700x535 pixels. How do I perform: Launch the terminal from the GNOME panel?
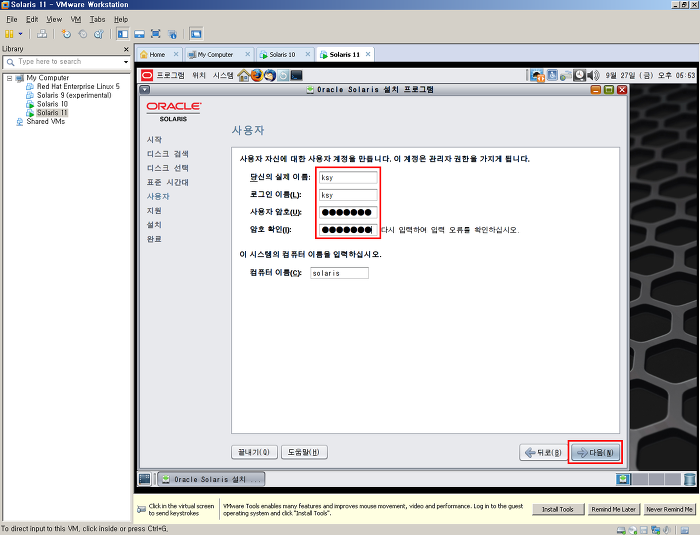click(296, 75)
